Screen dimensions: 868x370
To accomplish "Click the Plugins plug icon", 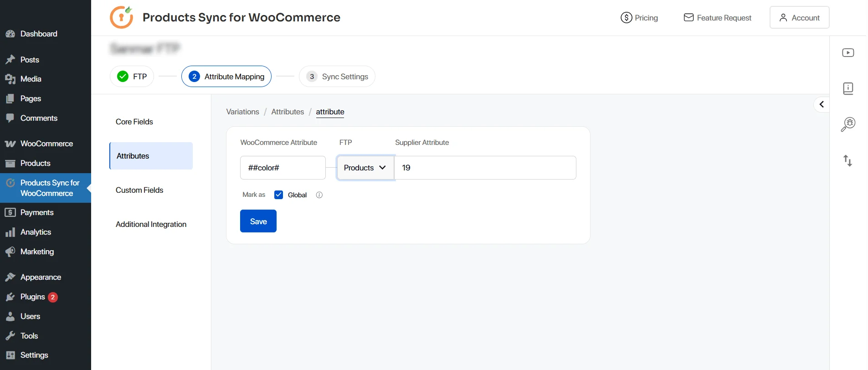I will click(10, 297).
